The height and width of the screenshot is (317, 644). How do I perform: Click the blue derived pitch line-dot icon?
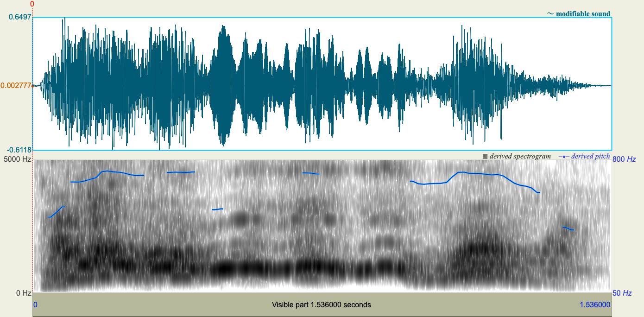pyautogui.click(x=563, y=156)
